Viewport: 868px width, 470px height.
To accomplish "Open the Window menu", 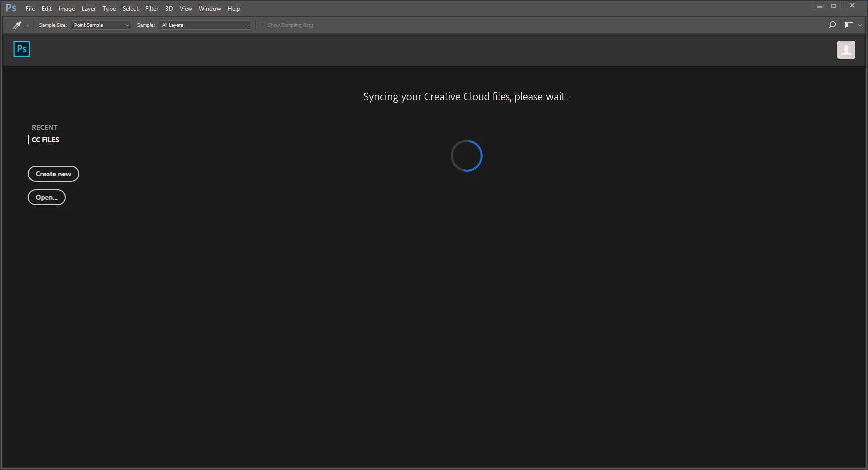I will tap(209, 9).
